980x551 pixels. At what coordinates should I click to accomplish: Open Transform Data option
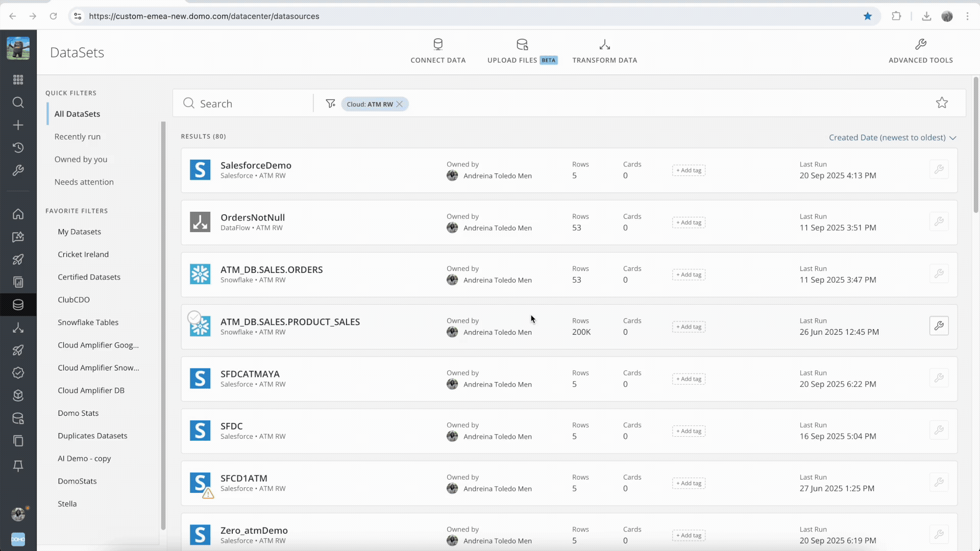click(604, 52)
